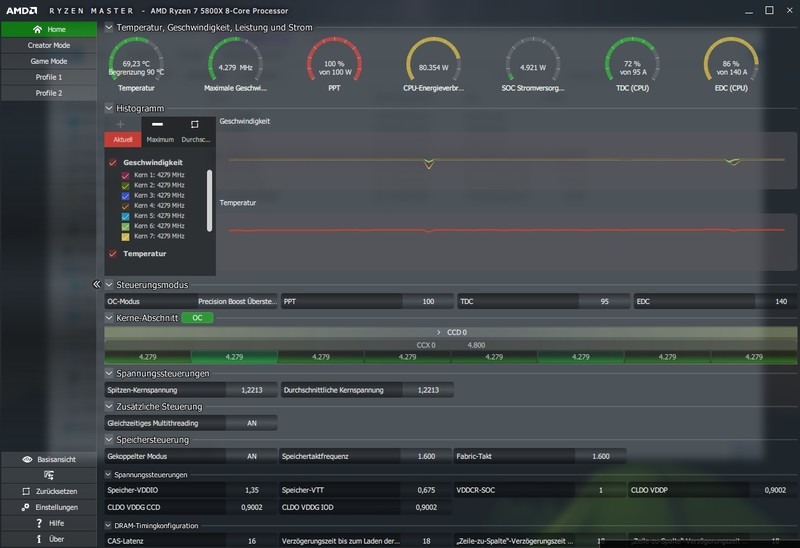Viewport: 800px width, 548px height.
Task: Toggle Kern 6 checkbox
Action: tap(126, 227)
